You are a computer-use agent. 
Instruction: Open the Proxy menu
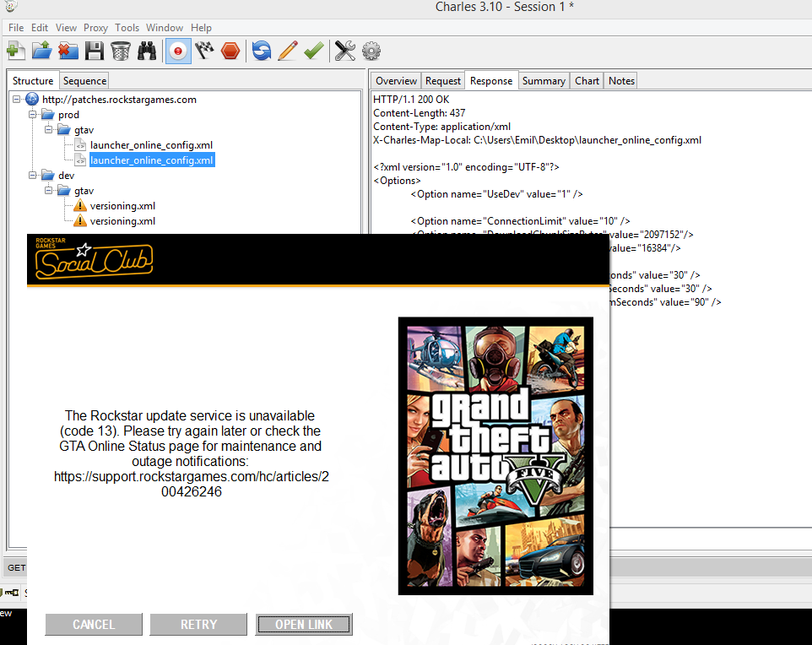95,28
